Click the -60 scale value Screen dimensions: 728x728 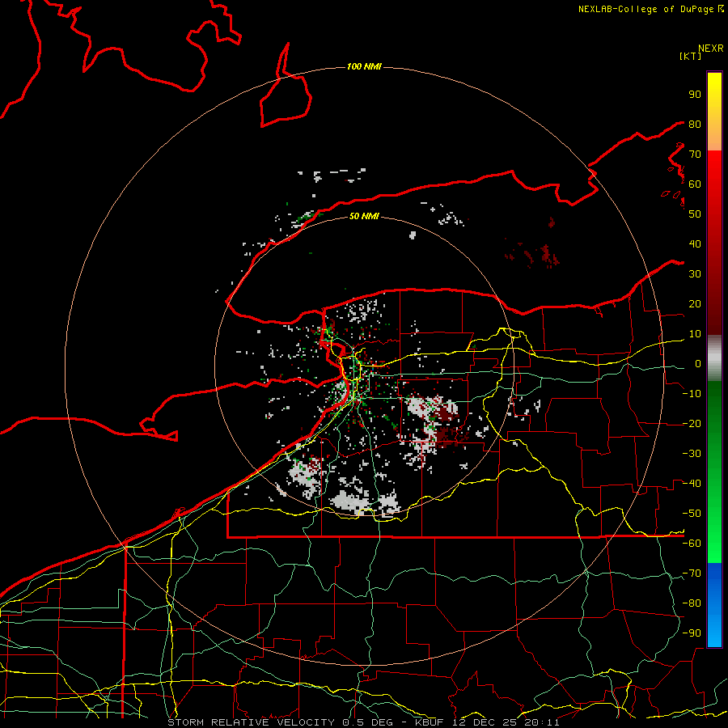click(x=692, y=544)
